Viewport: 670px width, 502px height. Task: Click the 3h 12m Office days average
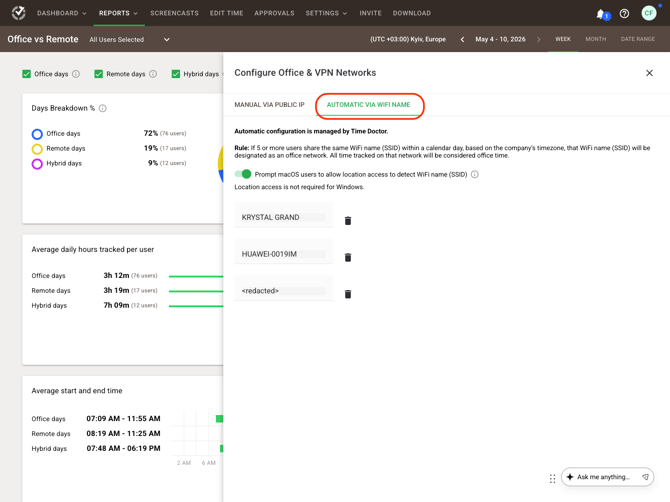pos(116,276)
